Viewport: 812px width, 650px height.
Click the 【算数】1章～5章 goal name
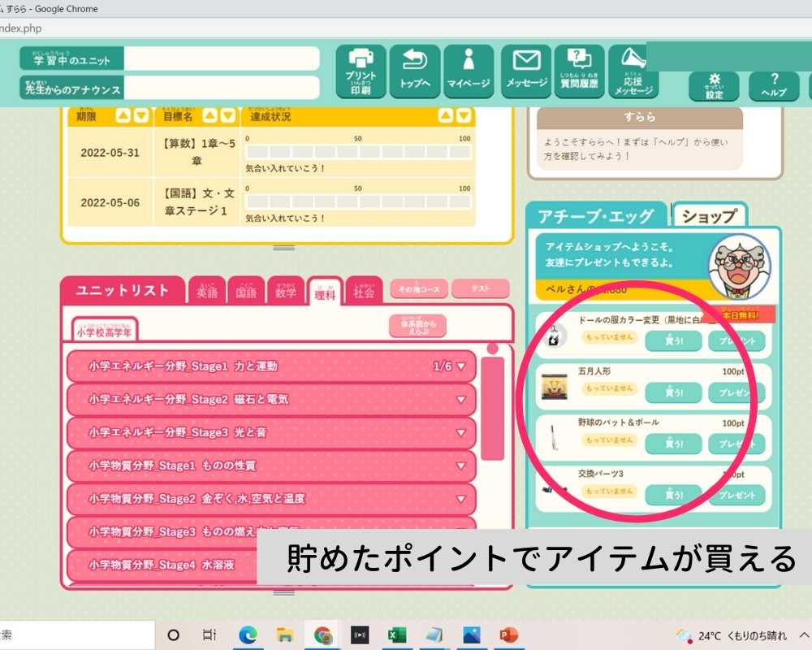coord(197,152)
